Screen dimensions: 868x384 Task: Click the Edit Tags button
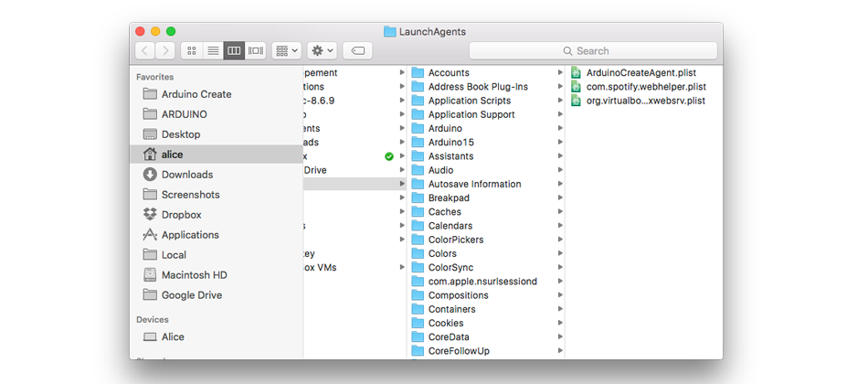point(357,50)
